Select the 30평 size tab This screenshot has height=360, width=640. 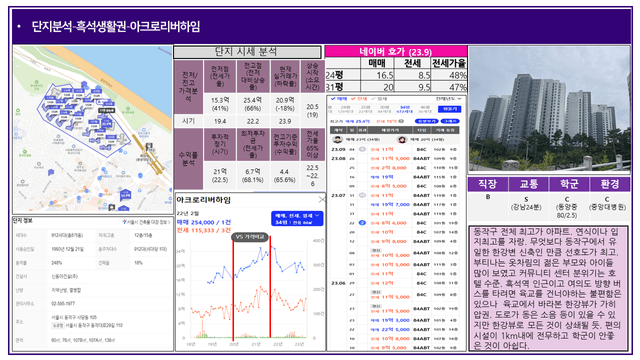point(384,109)
